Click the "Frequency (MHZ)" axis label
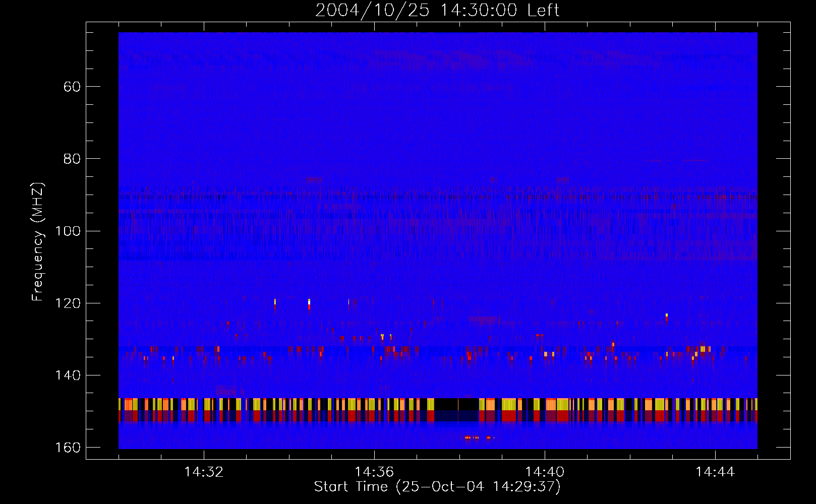 click(x=38, y=242)
